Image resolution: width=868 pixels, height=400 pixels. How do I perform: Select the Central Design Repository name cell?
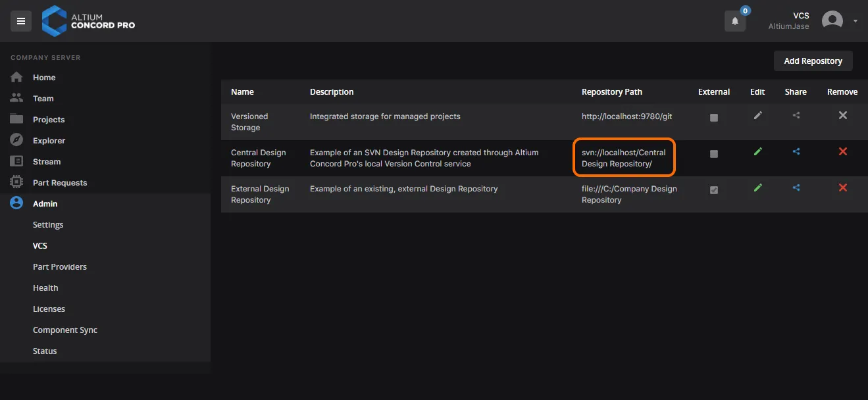click(259, 158)
